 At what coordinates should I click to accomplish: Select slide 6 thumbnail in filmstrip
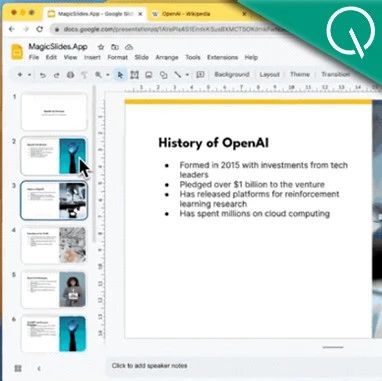click(54, 334)
